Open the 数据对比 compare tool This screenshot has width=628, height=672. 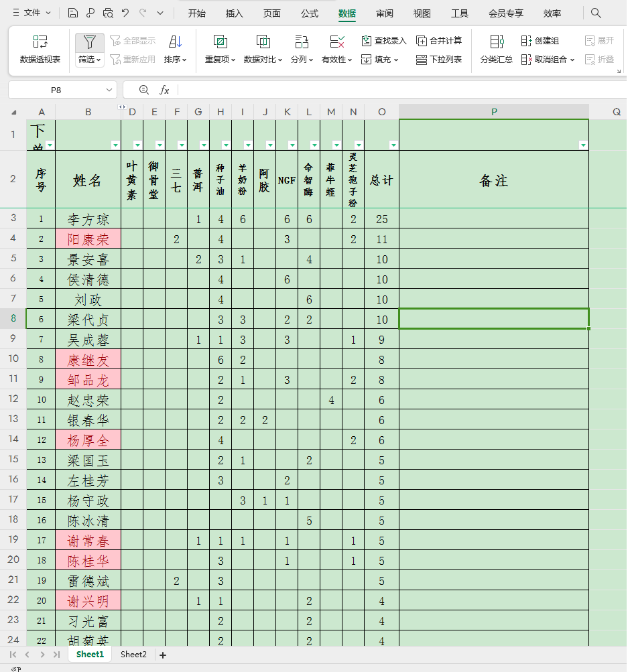(263, 50)
